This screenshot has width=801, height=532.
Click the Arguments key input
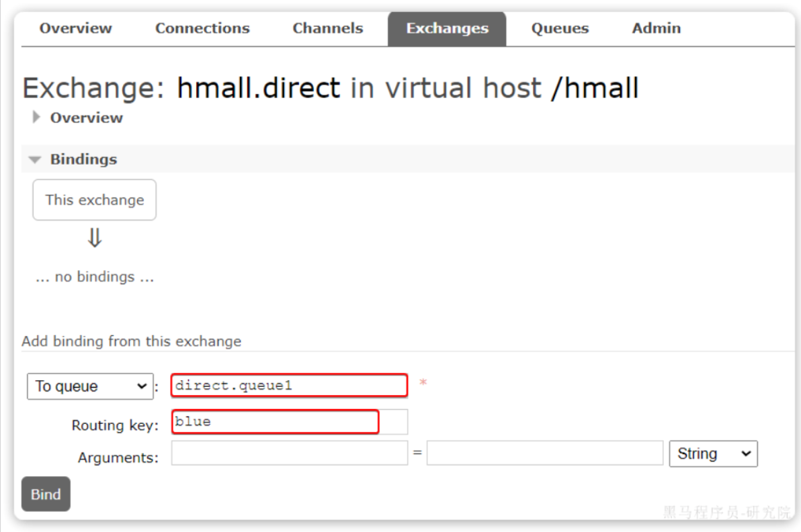(x=289, y=453)
